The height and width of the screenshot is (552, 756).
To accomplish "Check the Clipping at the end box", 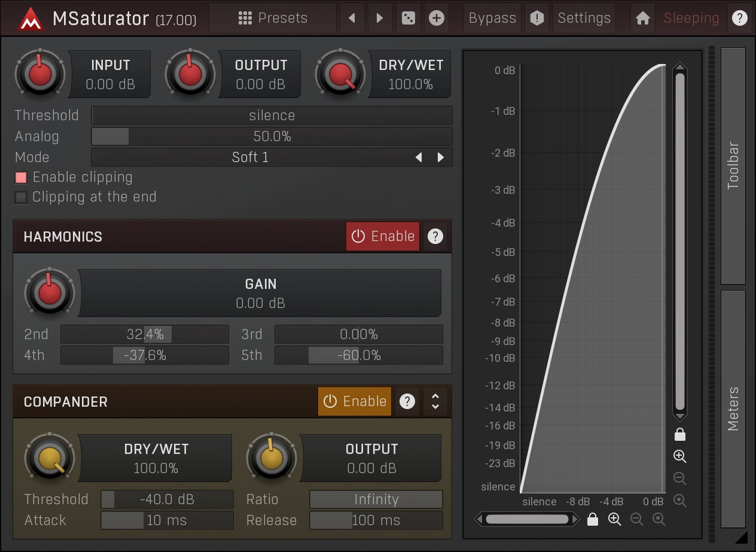I will click(22, 197).
